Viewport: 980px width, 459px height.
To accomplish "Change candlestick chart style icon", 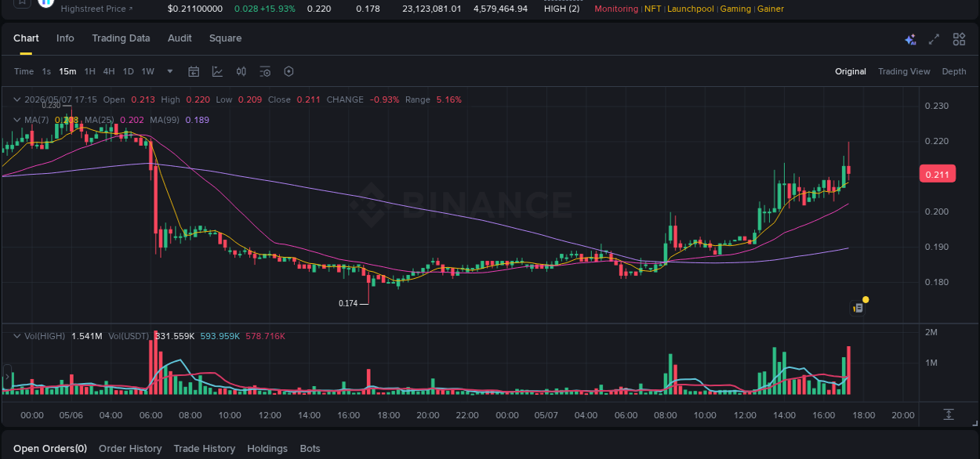I will [241, 71].
